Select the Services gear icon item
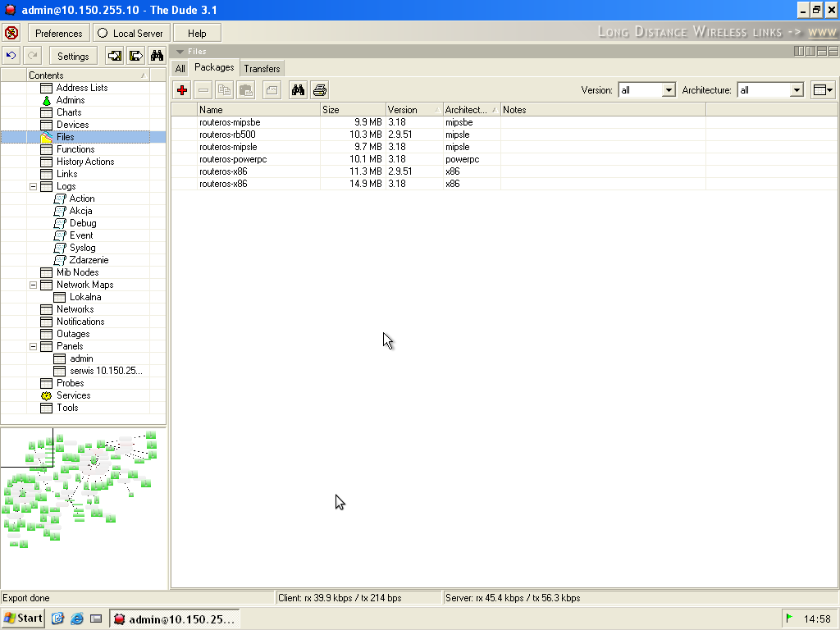This screenshot has width=840, height=630. (66, 395)
